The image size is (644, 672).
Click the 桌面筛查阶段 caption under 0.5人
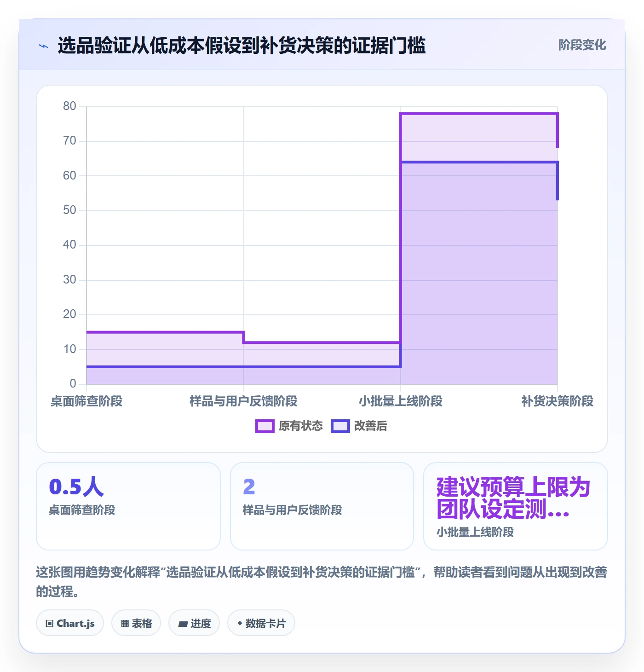pos(82,510)
